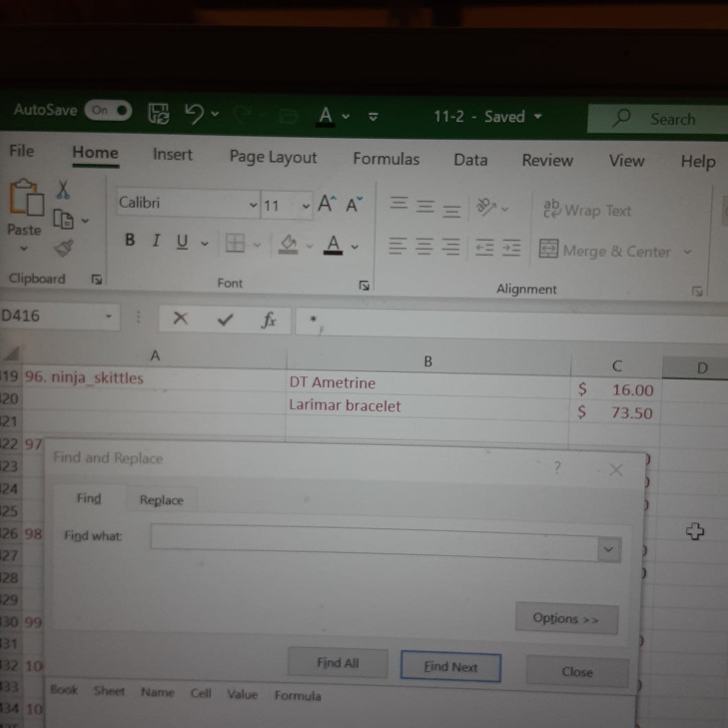
Task: Click the Middle Align icon
Action: 425,205
